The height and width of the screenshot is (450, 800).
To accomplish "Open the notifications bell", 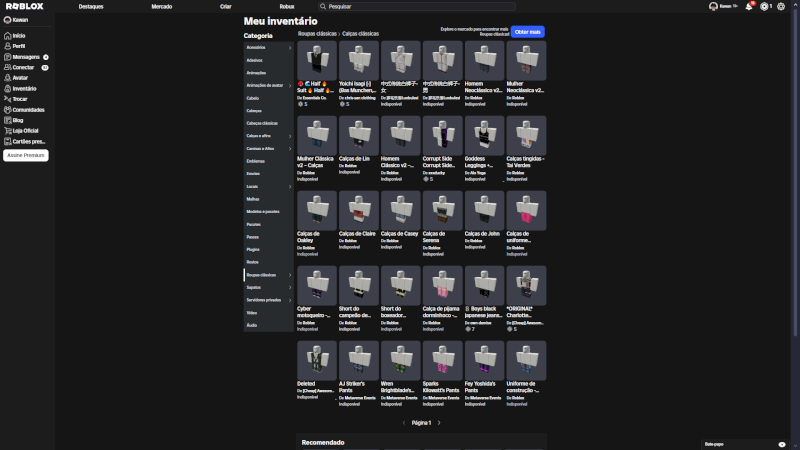I will (x=748, y=6).
